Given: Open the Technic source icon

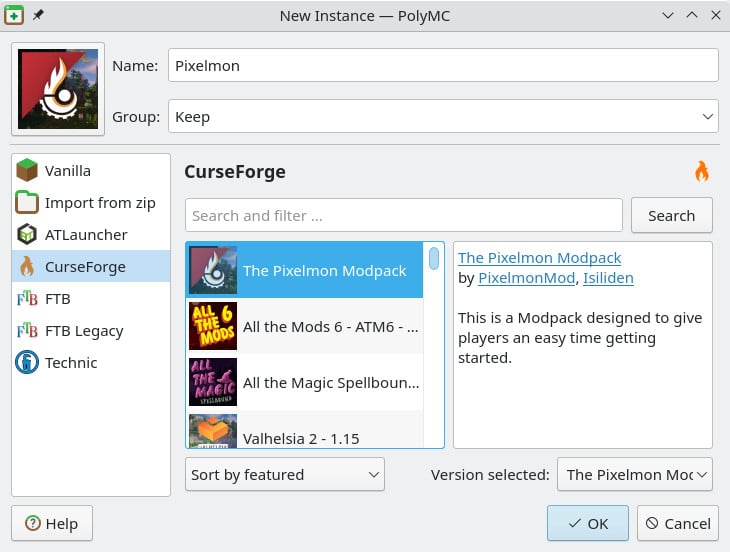Looking at the screenshot, I should (27, 363).
